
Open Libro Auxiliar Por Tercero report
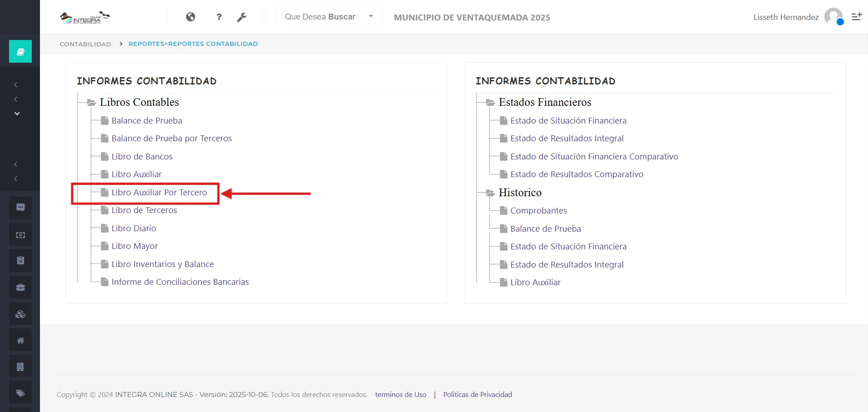(x=159, y=193)
